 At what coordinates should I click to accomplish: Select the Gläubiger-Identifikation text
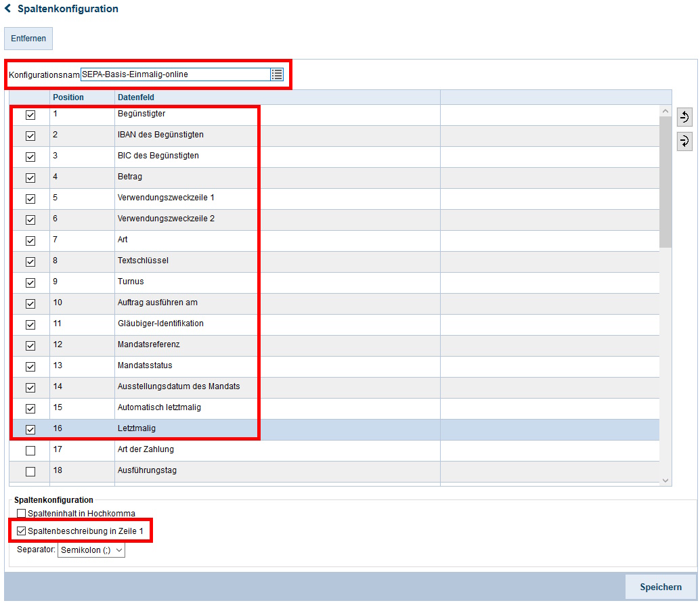pyautogui.click(x=160, y=323)
